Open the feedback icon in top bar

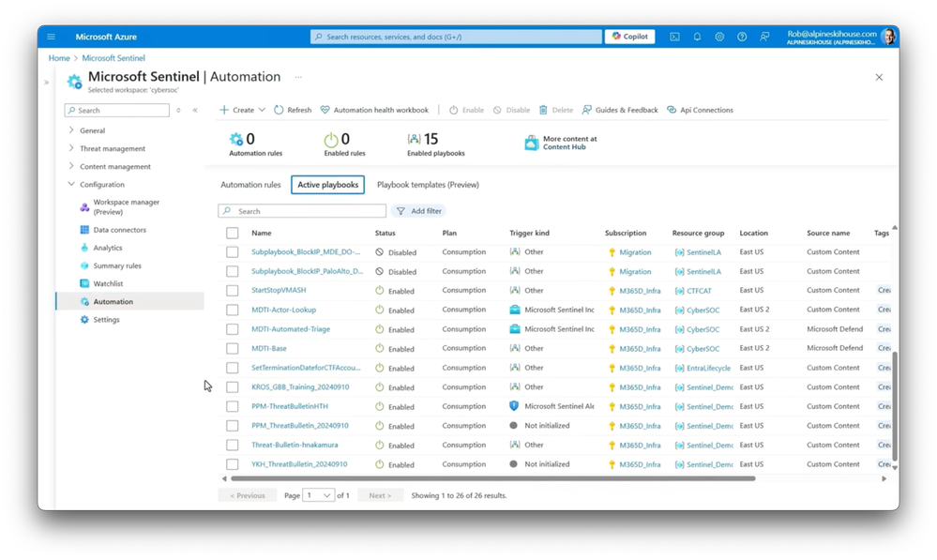click(764, 37)
